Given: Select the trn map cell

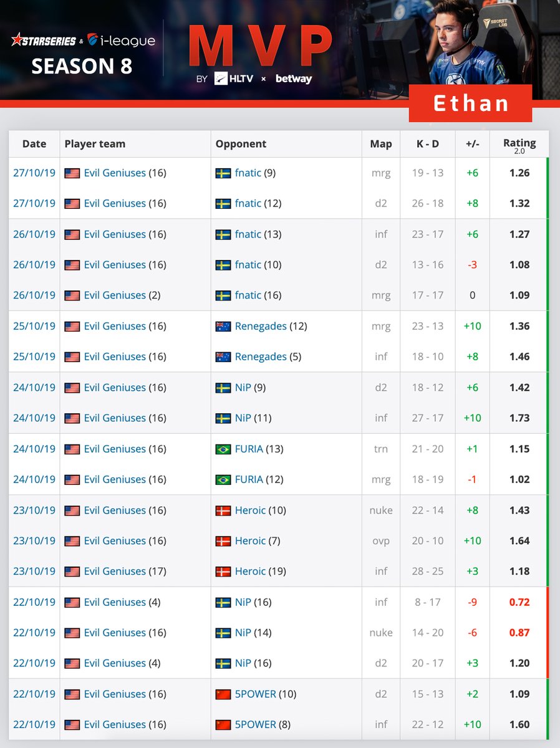Looking at the screenshot, I should pos(381,449).
